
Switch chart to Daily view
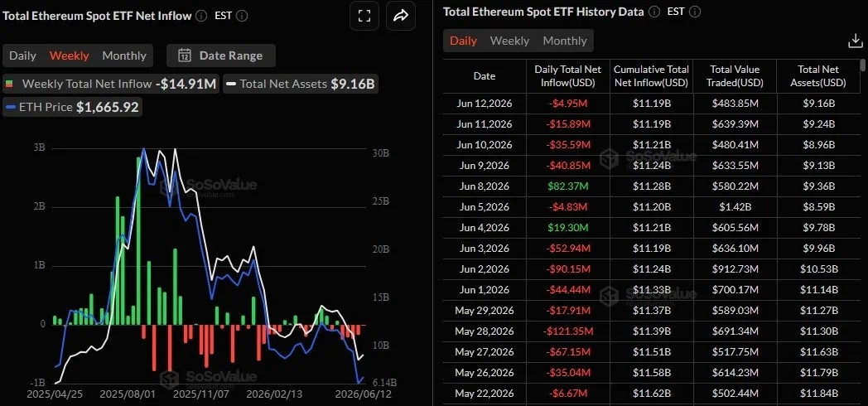point(22,56)
